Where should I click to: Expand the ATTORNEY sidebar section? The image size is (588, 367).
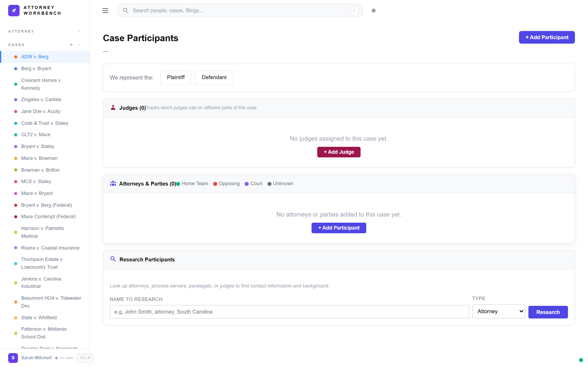click(78, 31)
